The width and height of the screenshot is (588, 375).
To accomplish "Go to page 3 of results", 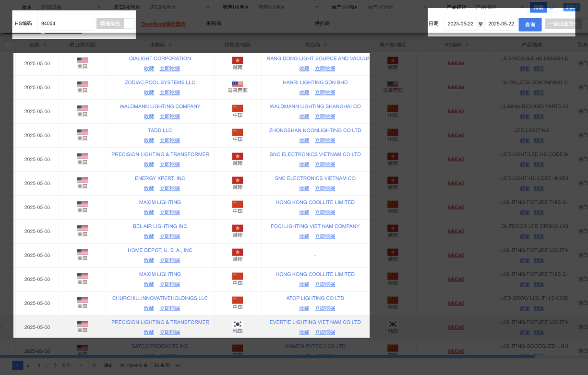I will (39, 365).
